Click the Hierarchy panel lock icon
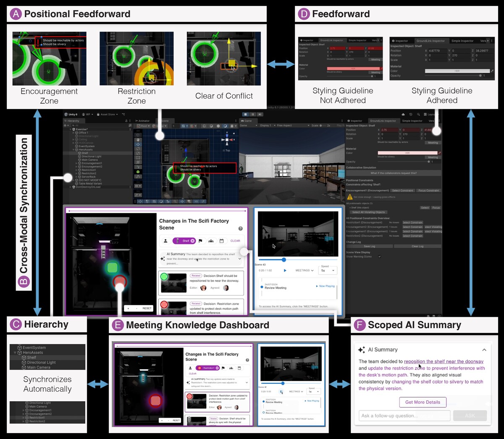Viewport: 504px width, 439px height. [126, 121]
